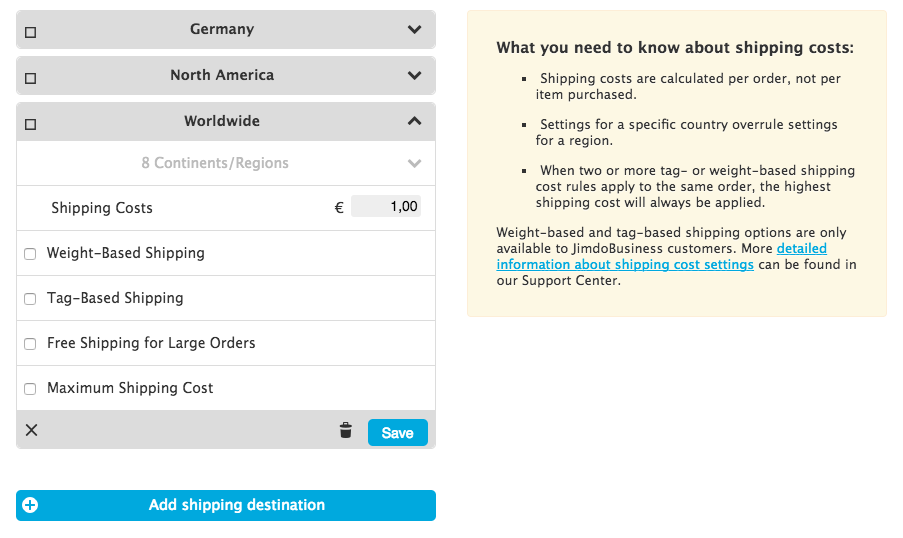903x538 pixels.
Task: Enable Maximum Shipping Cost checkbox
Action: click(30, 389)
